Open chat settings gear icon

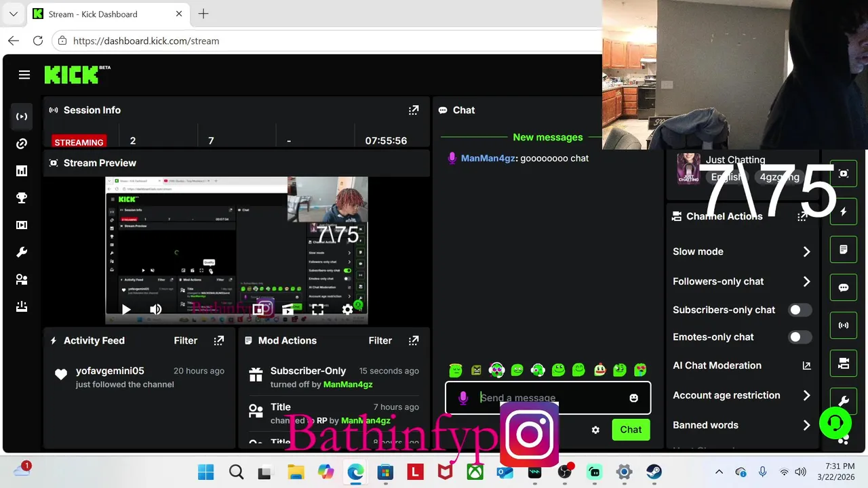pos(595,430)
